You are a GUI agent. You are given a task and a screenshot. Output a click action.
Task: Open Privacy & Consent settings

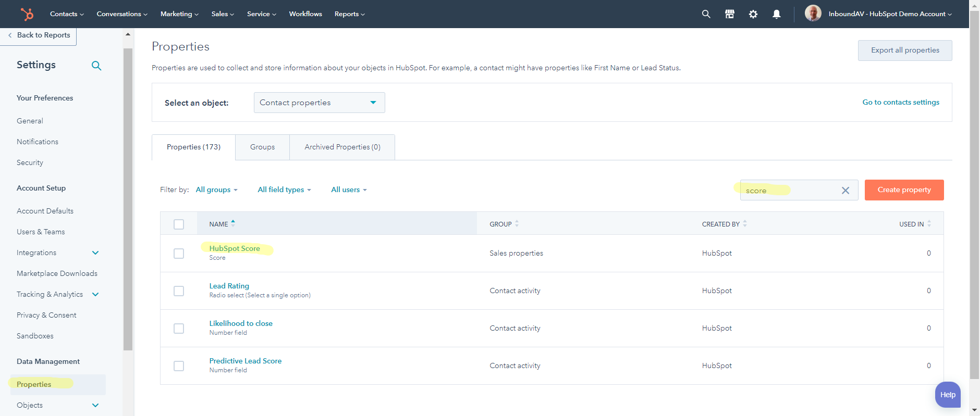click(46, 315)
